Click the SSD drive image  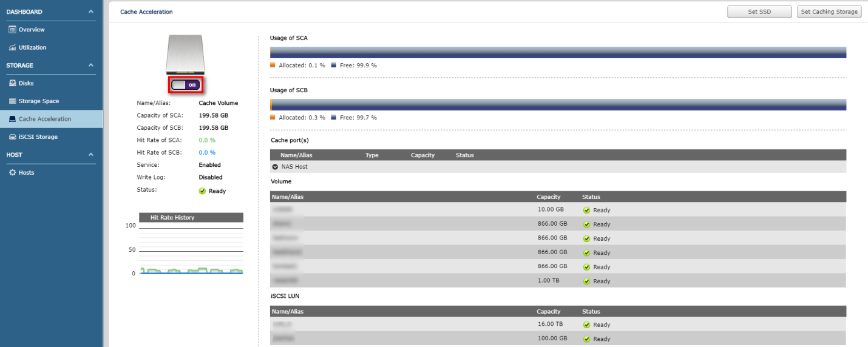[187, 55]
